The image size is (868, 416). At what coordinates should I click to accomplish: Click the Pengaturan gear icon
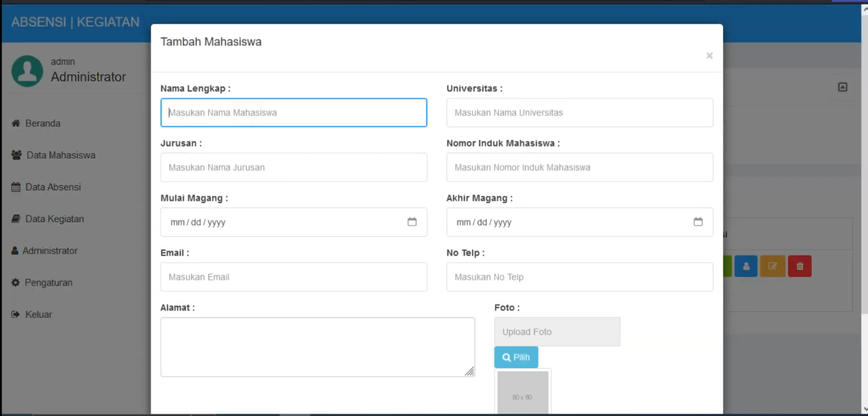pyautogui.click(x=15, y=283)
